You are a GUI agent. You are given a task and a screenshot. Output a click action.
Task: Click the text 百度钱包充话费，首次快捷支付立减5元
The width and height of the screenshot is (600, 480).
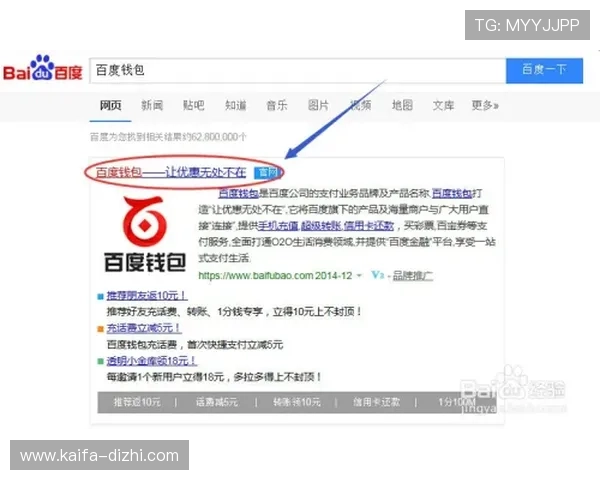(x=195, y=344)
